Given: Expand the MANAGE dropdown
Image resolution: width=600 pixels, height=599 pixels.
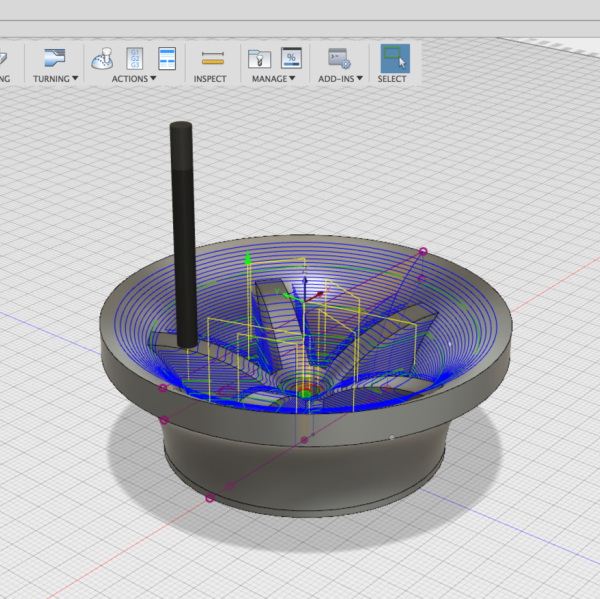Looking at the screenshot, I should (x=273, y=78).
